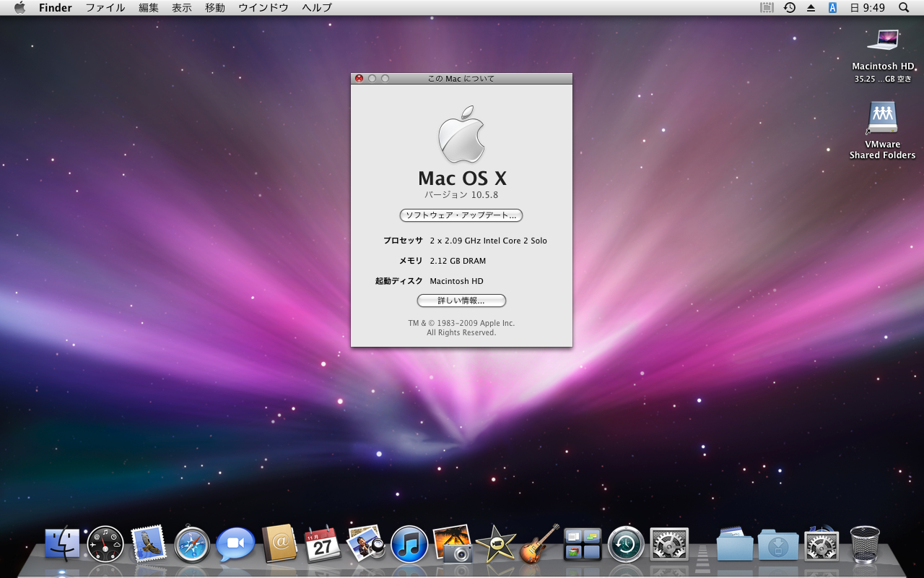Click the '2 x 2.09 GHz Intel Core 2 Solo' text
Viewport: 924px width, 578px height.
488,241
